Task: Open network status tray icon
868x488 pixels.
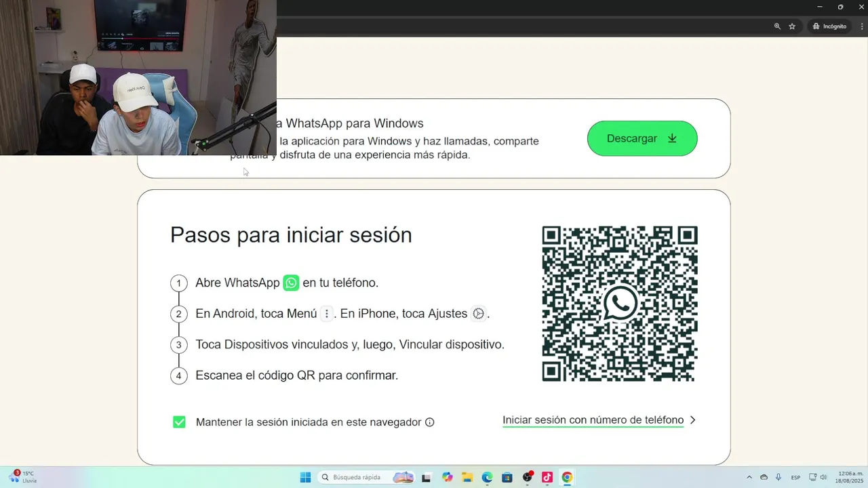Action: pyautogui.click(x=813, y=477)
